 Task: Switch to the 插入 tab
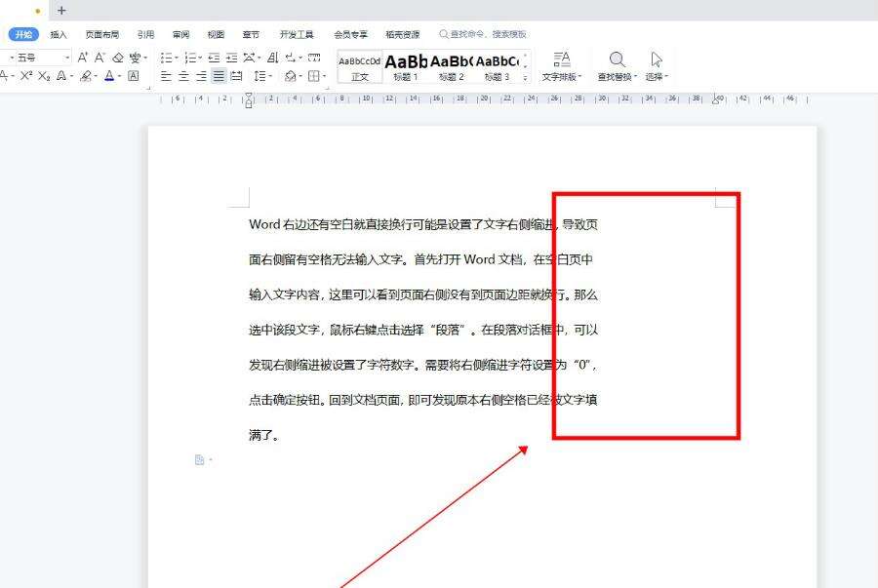(x=59, y=34)
